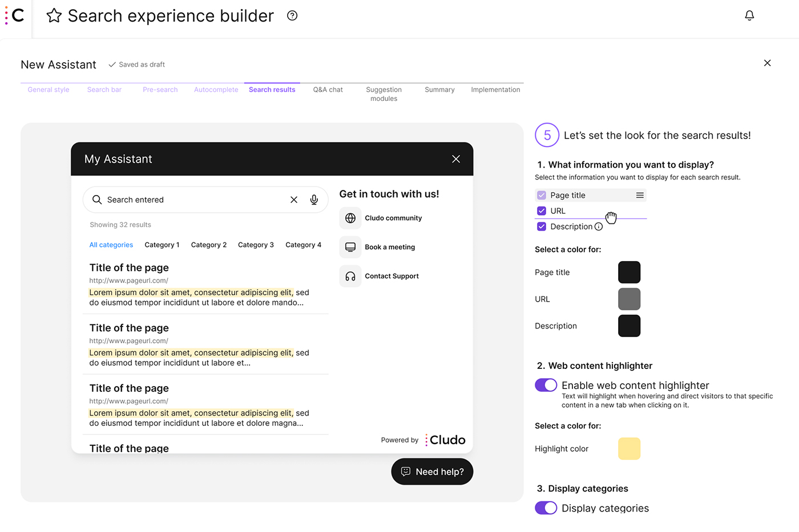The image size is (799, 532).
Task: Pick the gray URL color swatch
Action: [x=629, y=299]
